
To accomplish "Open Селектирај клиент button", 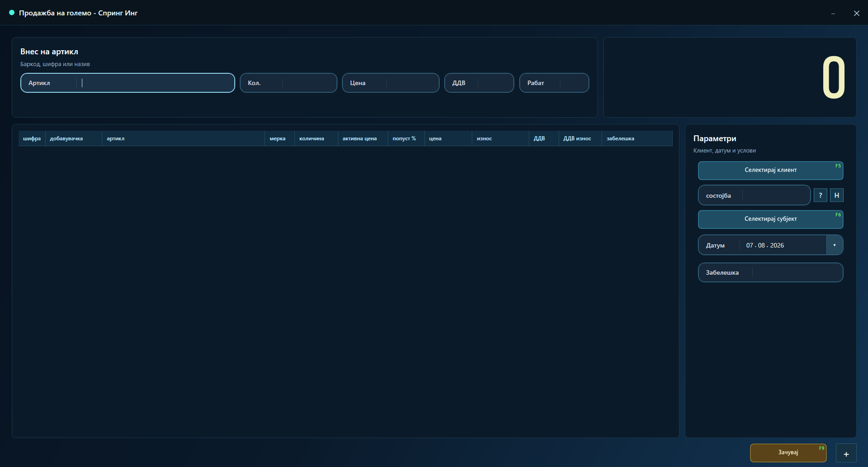I will click(770, 170).
